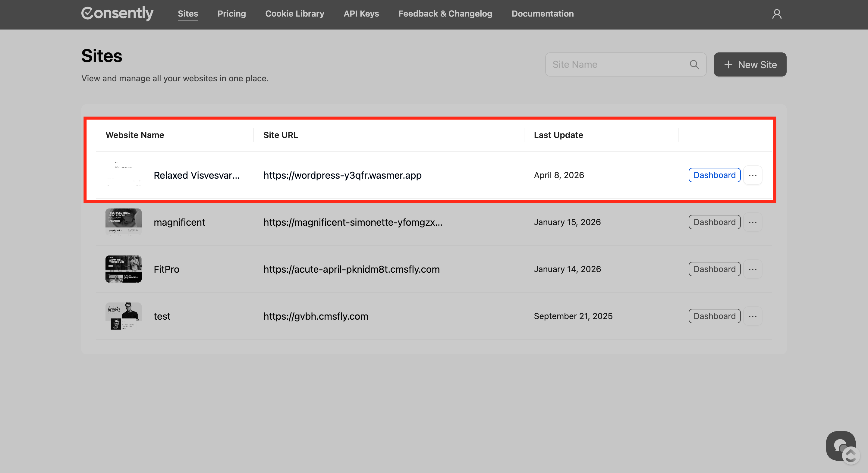868x473 pixels.
Task: Open Dashboard for Relaxed Visvesvar site
Action: (714, 175)
